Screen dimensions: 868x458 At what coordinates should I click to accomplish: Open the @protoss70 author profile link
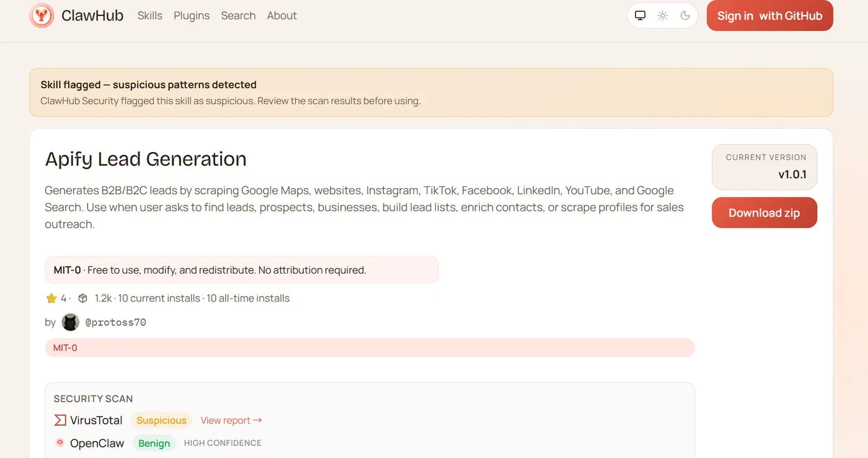(115, 322)
